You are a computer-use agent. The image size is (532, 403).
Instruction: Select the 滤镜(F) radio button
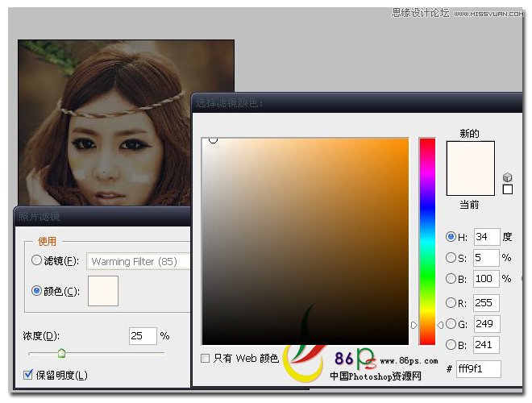(x=36, y=260)
